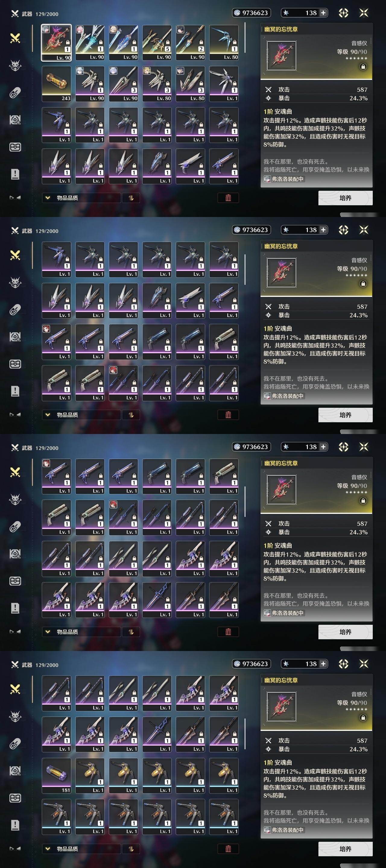Click plus icon next to 138 above 243 tube grid

323,13
